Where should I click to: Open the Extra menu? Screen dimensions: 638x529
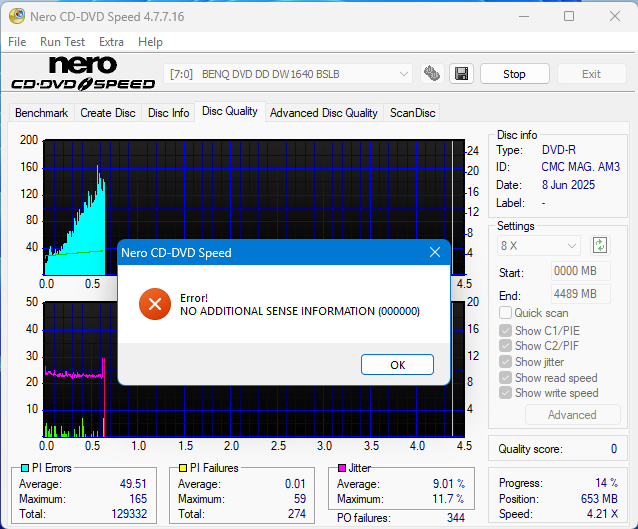[x=111, y=42]
